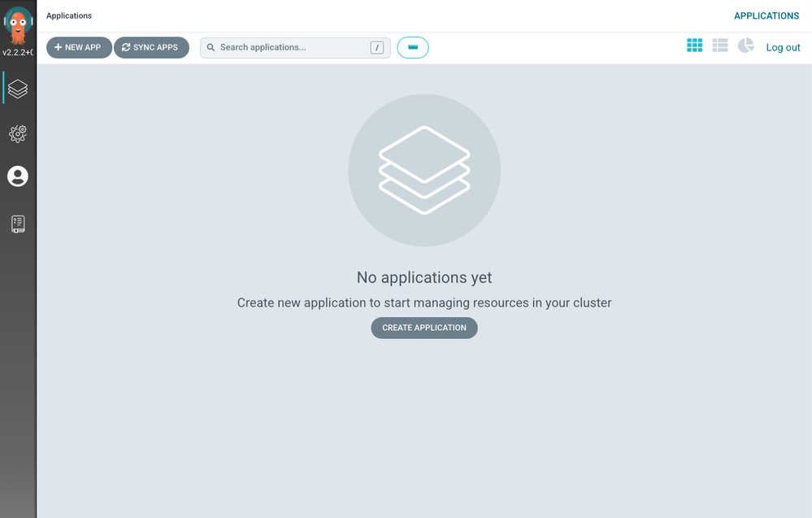Click the Log out link

tap(783, 48)
